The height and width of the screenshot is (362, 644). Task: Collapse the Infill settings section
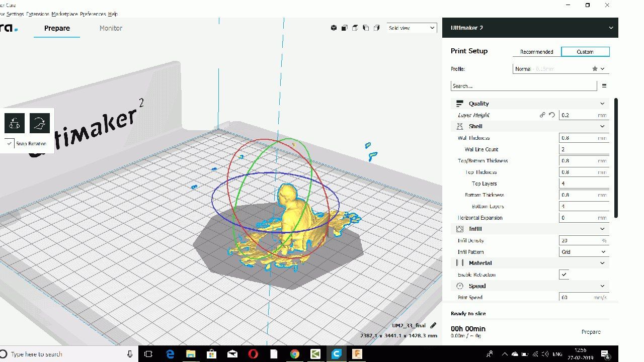[x=602, y=229]
